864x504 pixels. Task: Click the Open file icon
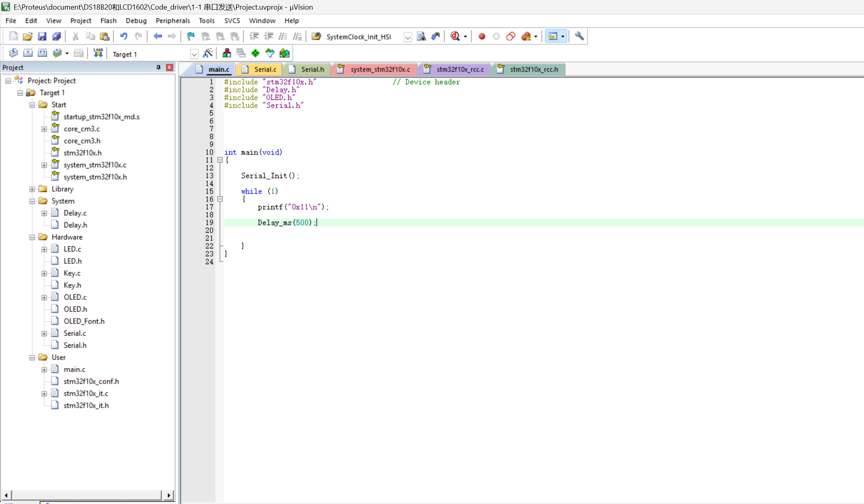[x=27, y=36]
